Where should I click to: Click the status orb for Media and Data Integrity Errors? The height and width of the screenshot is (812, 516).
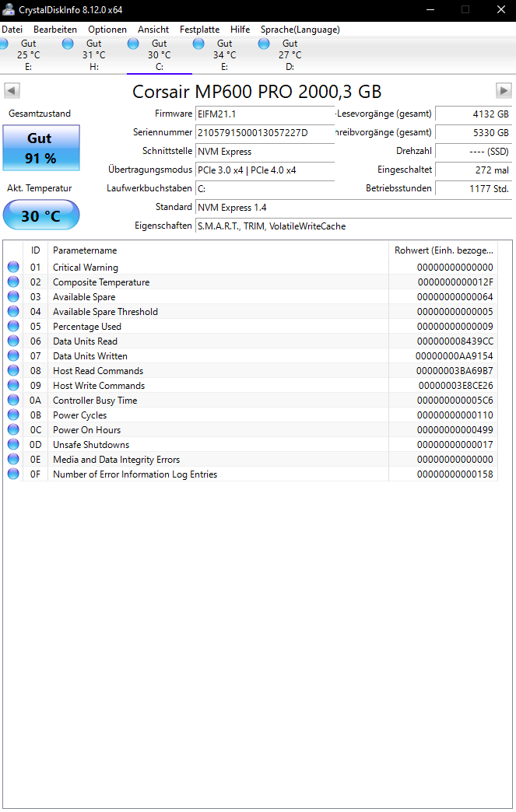pyautogui.click(x=13, y=459)
